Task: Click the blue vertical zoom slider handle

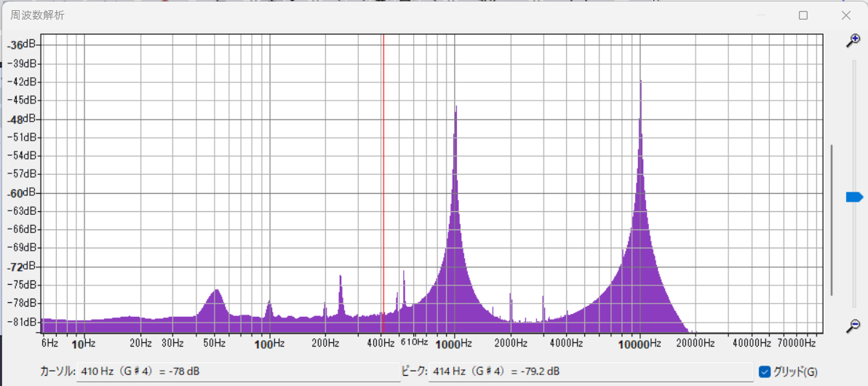Action: click(853, 197)
